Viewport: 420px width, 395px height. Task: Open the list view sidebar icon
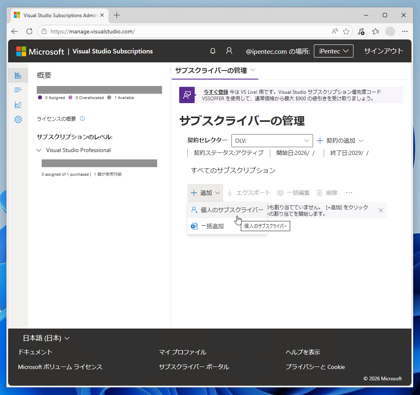[x=18, y=90]
